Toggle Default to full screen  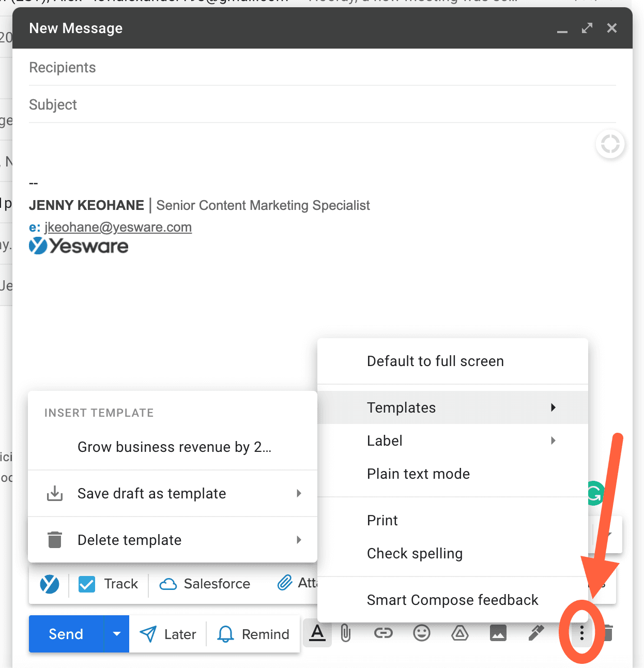coord(435,361)
